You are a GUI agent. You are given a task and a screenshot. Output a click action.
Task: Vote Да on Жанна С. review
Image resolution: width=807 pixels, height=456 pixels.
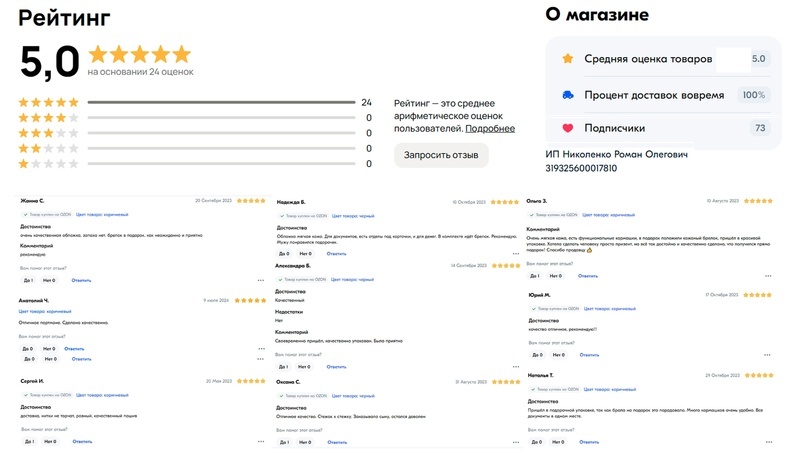point(28,280)
